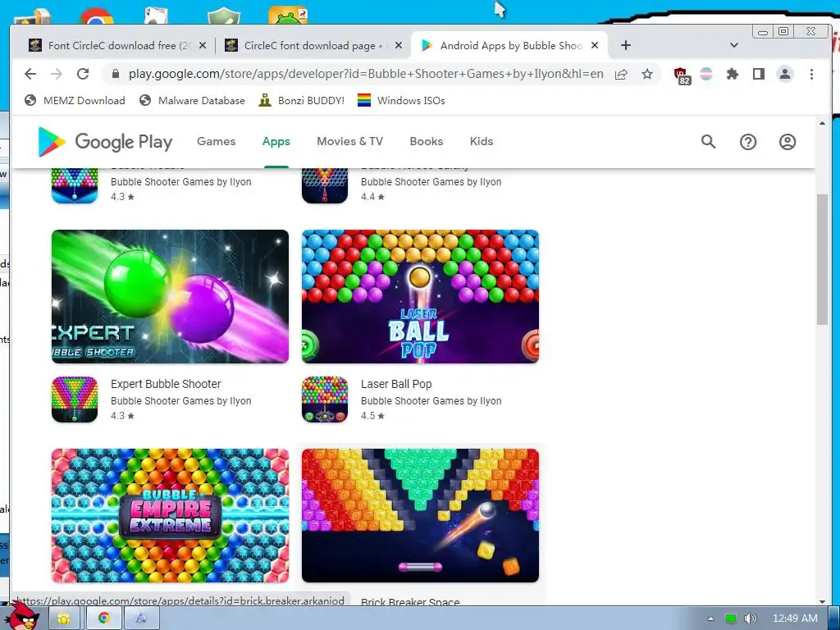
Task: Open Expert Bubble Shooter banner image
Action: point(170,296)
